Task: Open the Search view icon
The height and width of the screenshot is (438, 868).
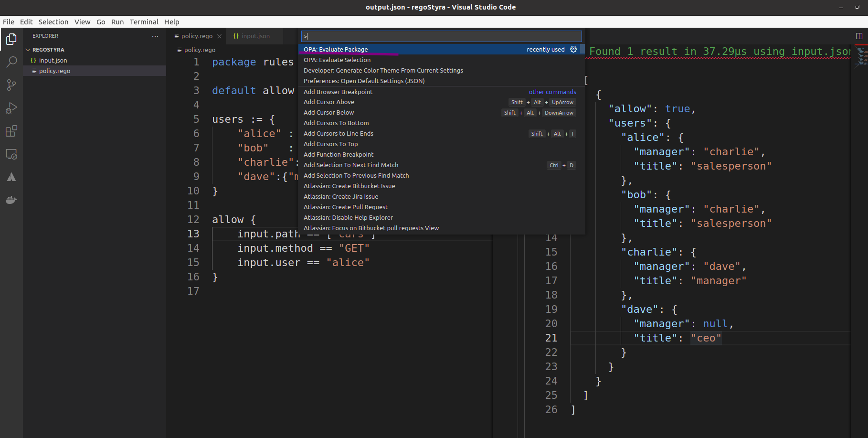Action: pos(11,62)
